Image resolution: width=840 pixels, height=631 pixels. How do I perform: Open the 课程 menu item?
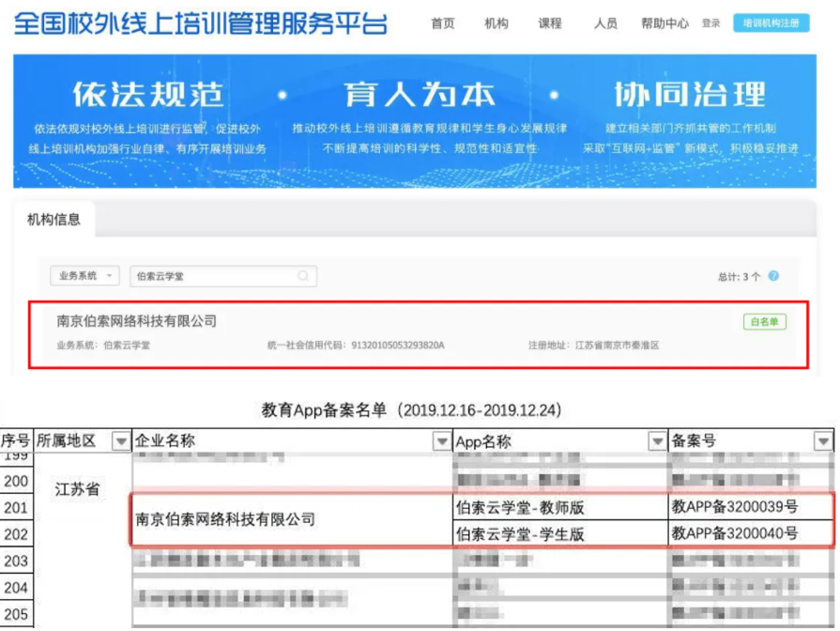(x=550, y=23)
